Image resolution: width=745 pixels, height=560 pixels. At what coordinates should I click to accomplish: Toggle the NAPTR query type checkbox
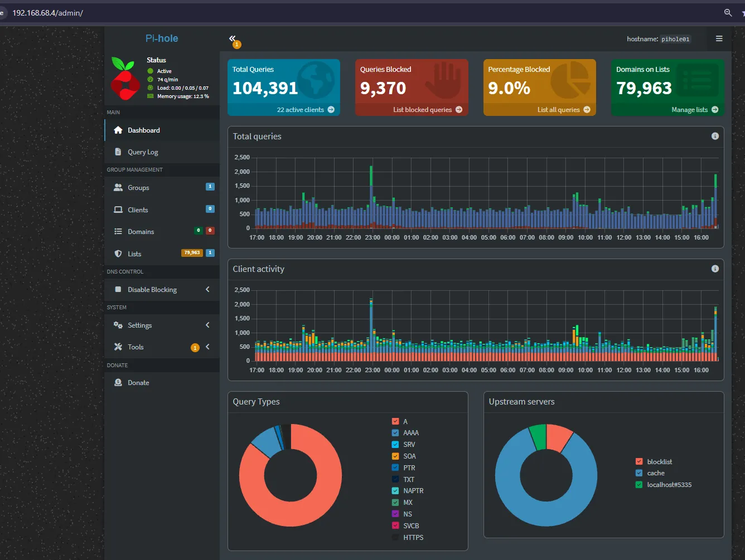pos(395,490)
